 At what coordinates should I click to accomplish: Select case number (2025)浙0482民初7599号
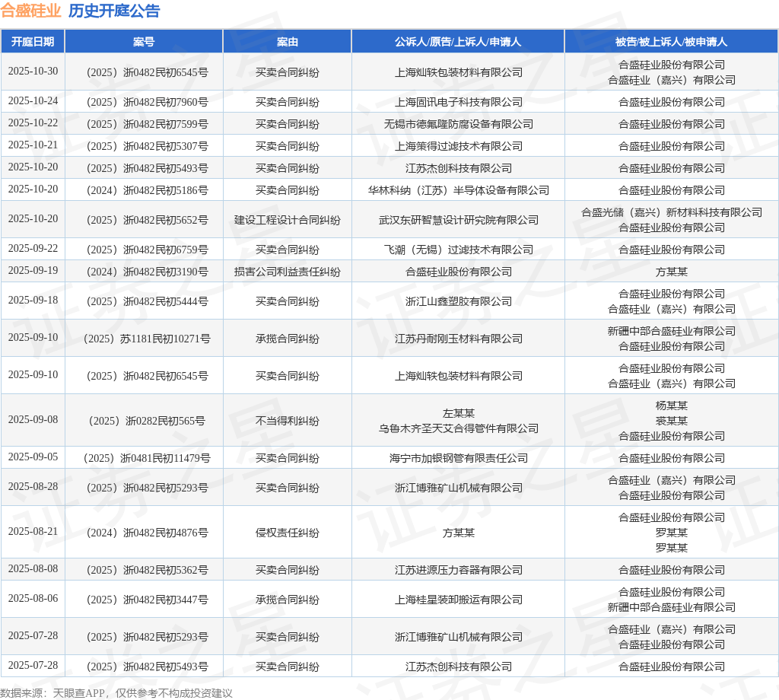[147, 124]
